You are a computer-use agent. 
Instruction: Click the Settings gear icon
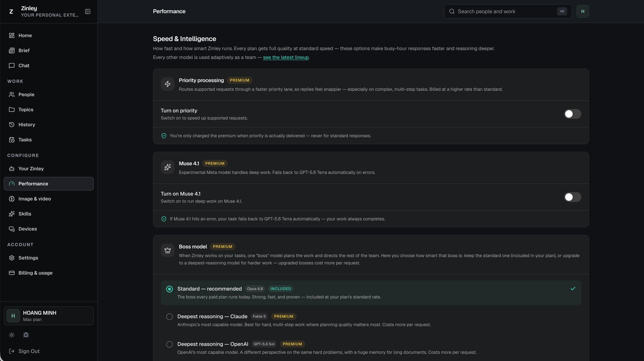(12, 258)
